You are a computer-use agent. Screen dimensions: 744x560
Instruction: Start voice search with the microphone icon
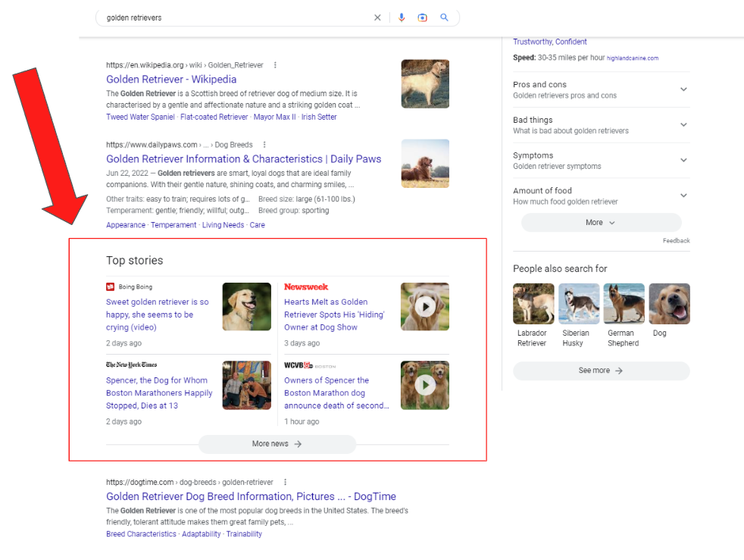click(x=402, y=17)
